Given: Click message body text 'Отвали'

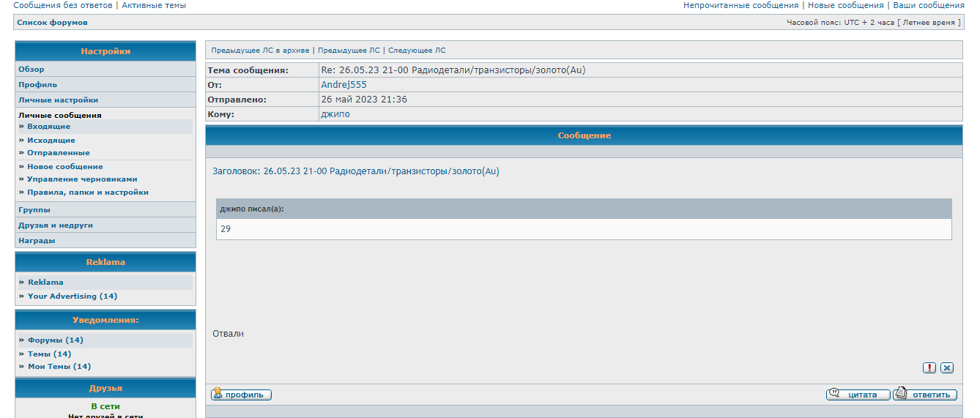Looking at the screenshot, I should 228,334.
